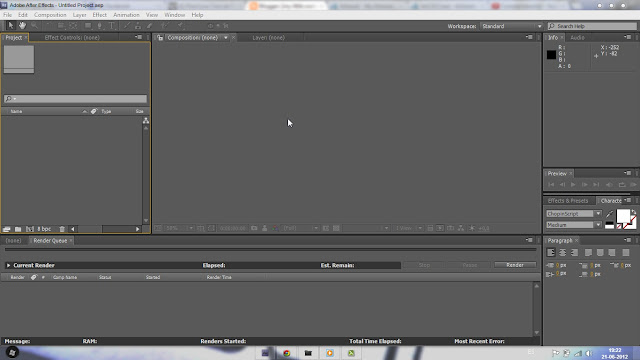Choose left align text in Paragraph panel
Image resolution: width=640 pixels, height=360 pixels.
point(551,253)
